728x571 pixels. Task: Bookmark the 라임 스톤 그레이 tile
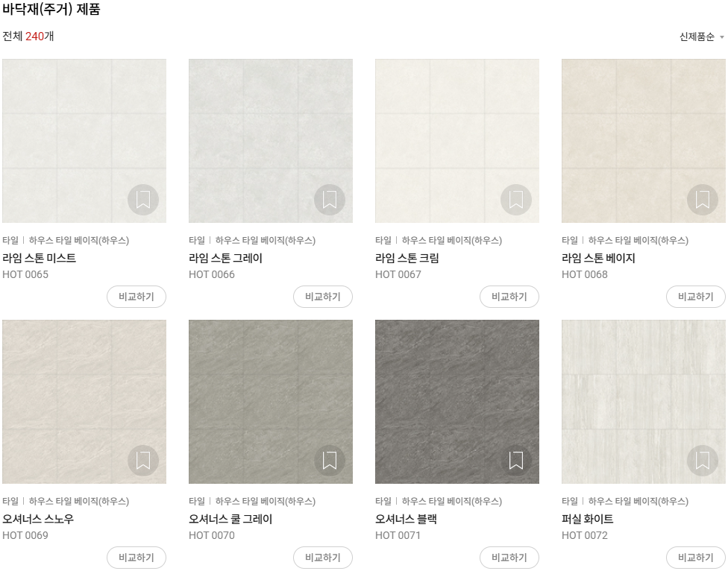(x=330, y=200)
